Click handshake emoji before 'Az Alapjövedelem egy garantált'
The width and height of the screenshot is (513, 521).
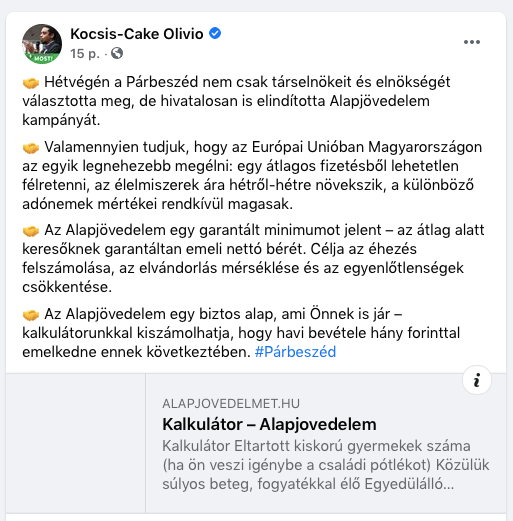(x=31, y=231)
